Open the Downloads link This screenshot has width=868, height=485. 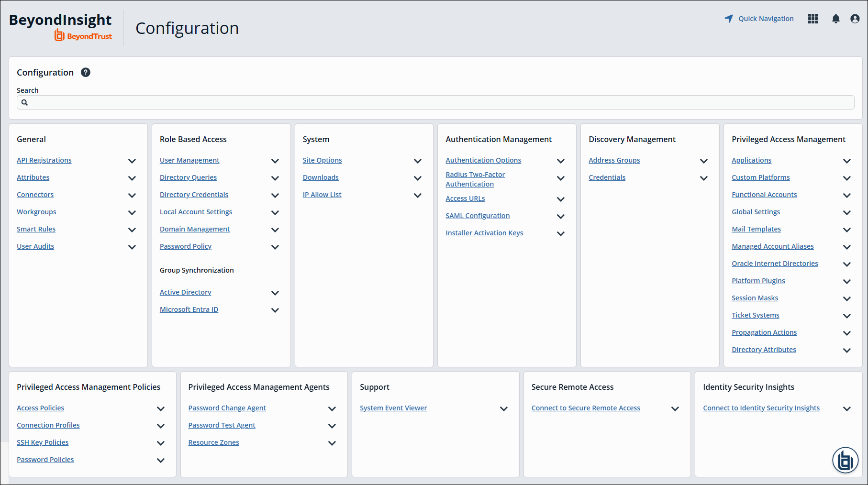pyautogui.click(x=321, y=177)
